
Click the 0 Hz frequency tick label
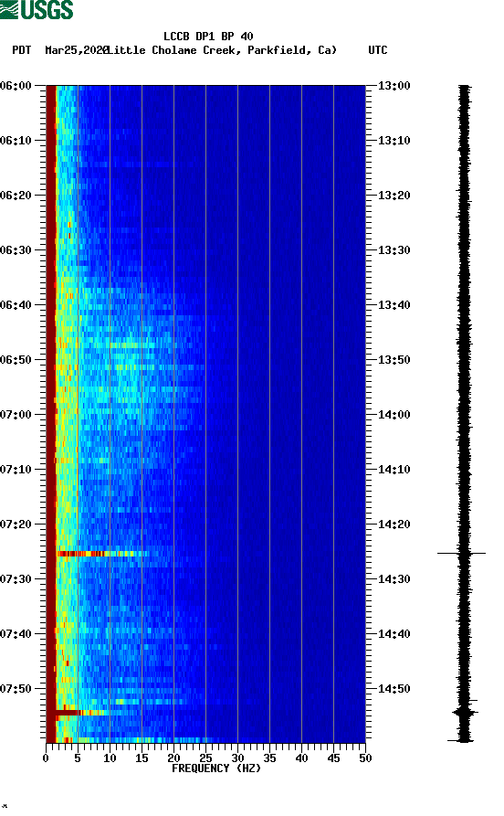46,758
